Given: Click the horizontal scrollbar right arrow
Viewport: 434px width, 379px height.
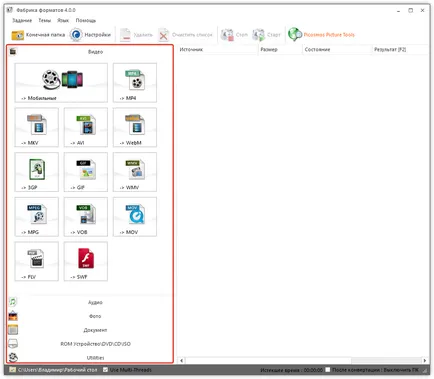Looking at the screenshot, I should 425,360.
